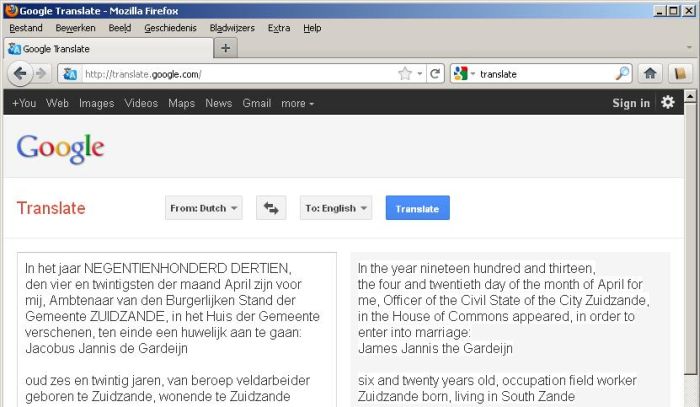Click the search magnifier icon
Image resolution: width=700 pixels, height=407 pixels.
(622, 74)
